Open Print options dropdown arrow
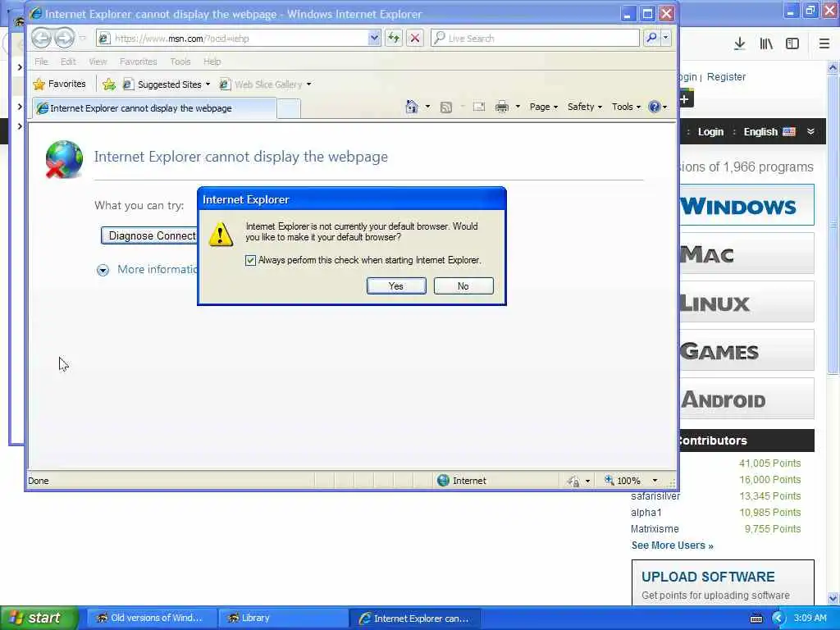Screen dimensions: 840x630 point(518,107)
